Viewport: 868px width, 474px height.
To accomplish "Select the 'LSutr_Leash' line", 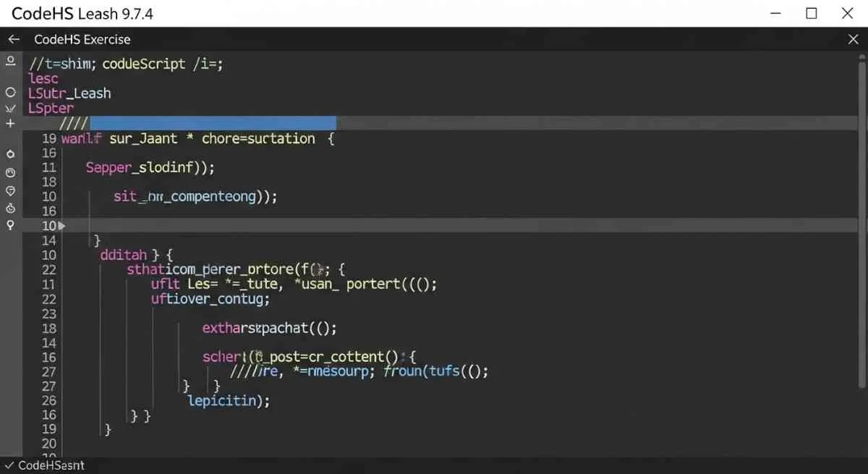I will tap(69, 93).
